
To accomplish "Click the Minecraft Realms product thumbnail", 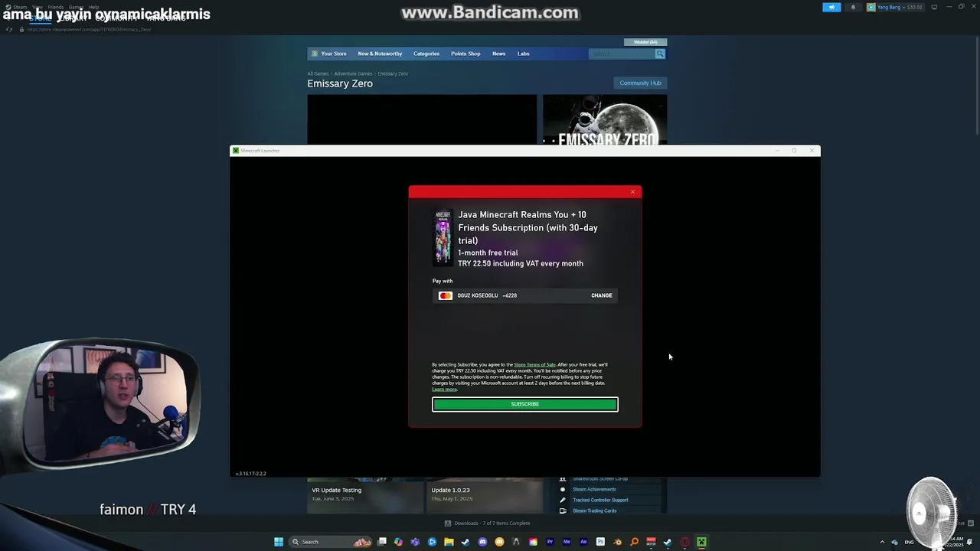I will 443,237.
